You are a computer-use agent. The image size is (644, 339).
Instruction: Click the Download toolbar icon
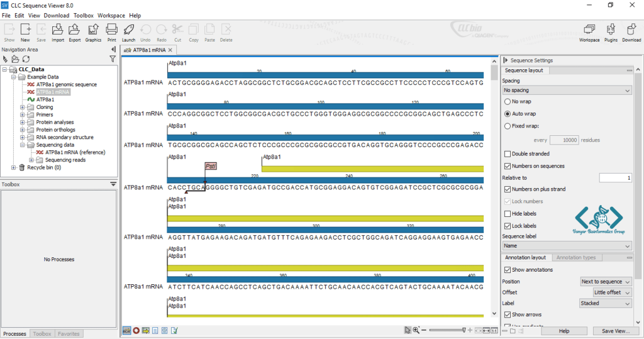pos(631,33)
